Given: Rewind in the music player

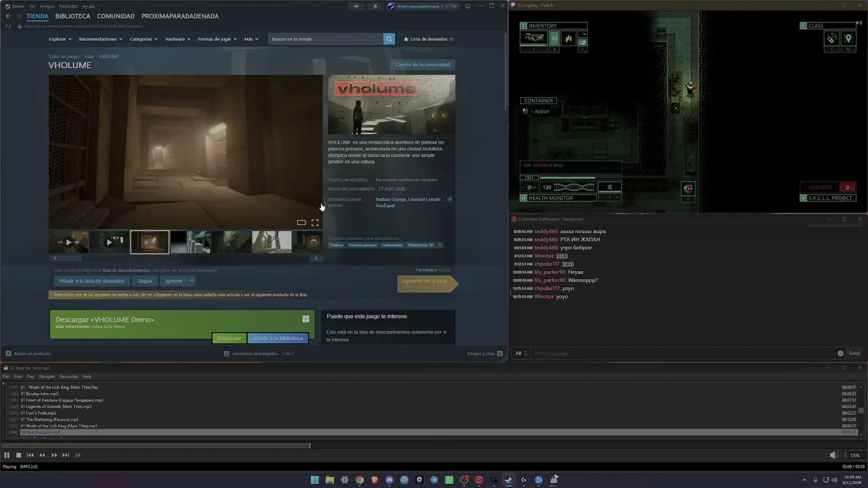Looking at the screenshot, I should (x=42, y=455).
